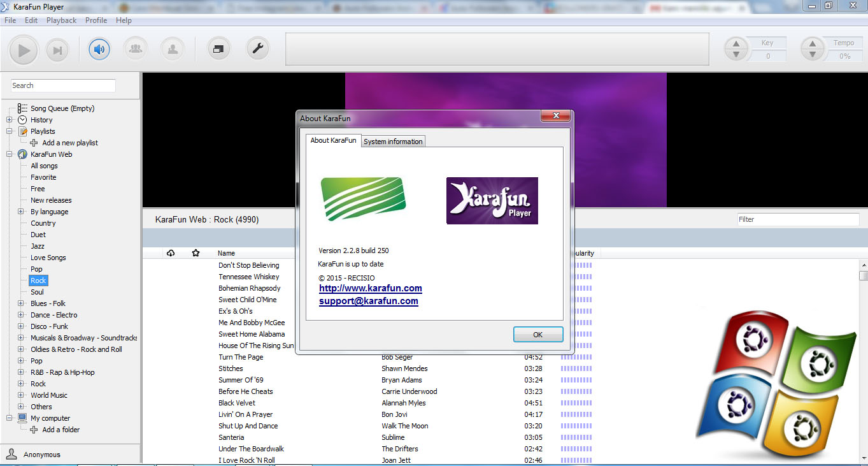This screenshot has height=466, width=868.
Task: Select the Country category
Action: [43, 223]
